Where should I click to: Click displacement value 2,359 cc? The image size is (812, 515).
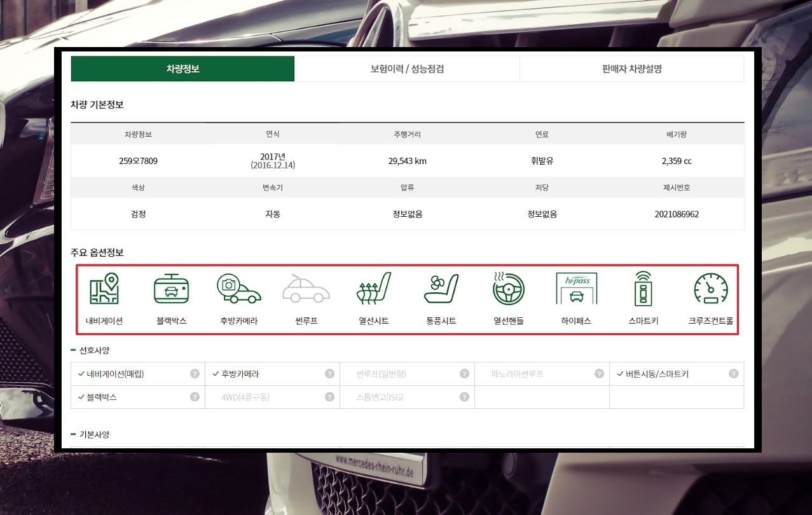677,161
